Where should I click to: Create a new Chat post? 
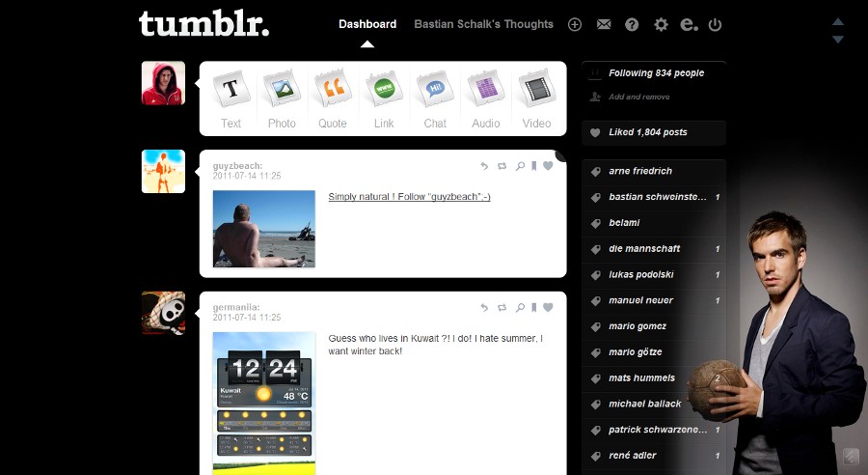(x=435, y=99)
